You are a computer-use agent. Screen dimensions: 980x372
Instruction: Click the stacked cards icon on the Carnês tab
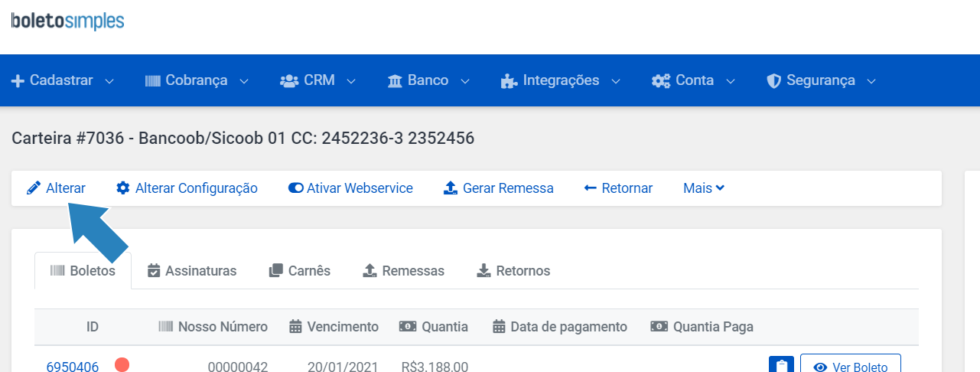[x=276, y=270]
